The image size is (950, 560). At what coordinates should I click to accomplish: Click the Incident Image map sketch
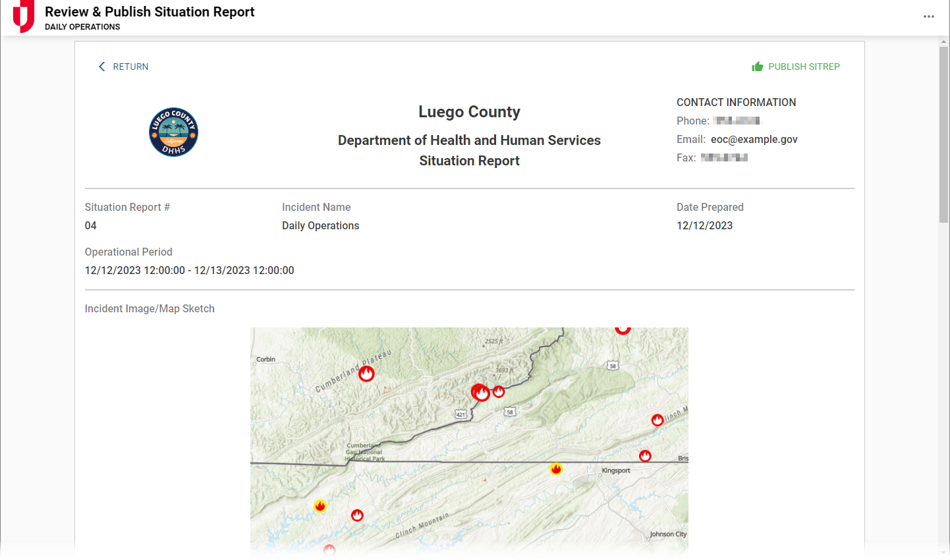469,441
